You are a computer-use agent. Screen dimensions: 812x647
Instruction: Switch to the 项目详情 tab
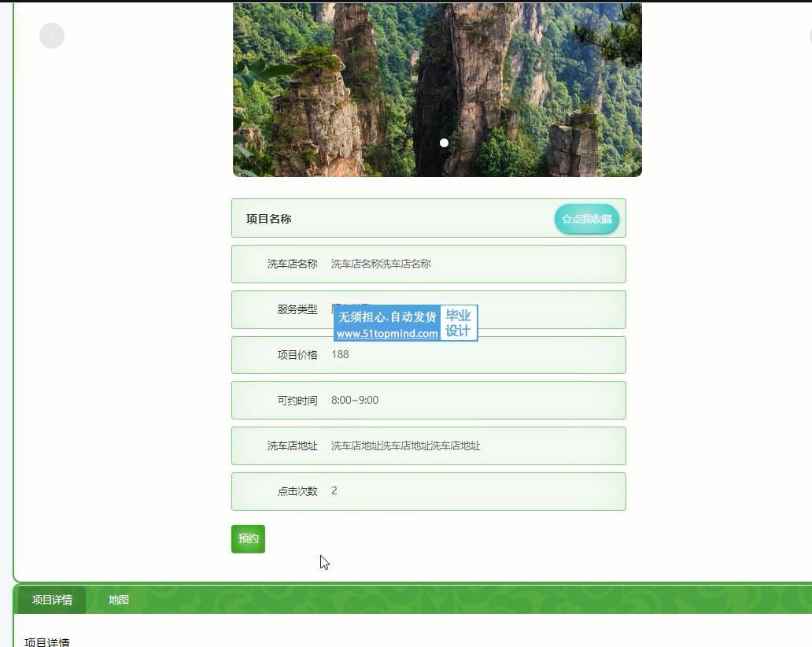pos(52,600)
